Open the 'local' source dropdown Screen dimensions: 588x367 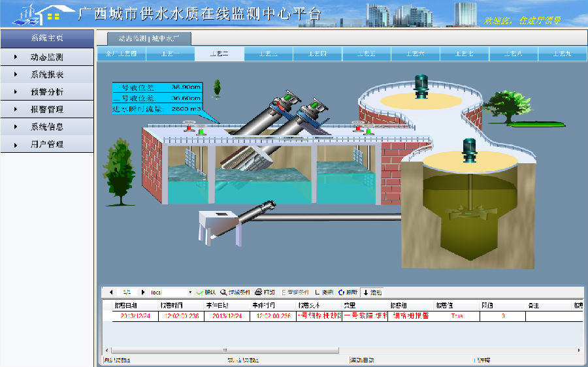[x=190, y=293]
